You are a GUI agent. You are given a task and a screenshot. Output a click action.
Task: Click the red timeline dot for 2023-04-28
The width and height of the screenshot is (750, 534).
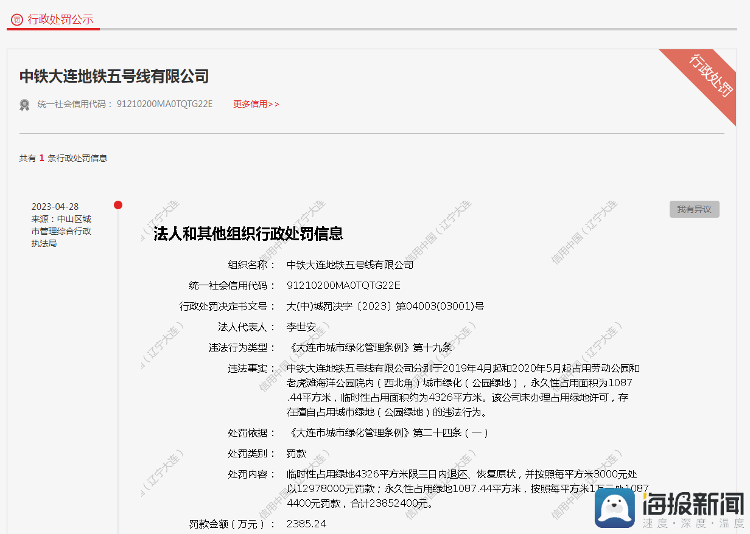[x=118, y=205]
